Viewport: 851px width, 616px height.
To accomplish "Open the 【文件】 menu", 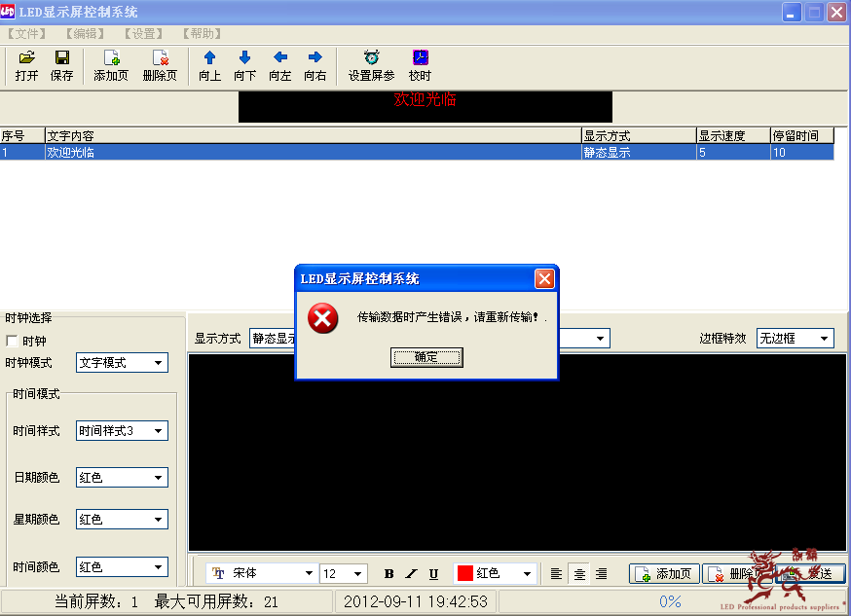I will [26, 33].
